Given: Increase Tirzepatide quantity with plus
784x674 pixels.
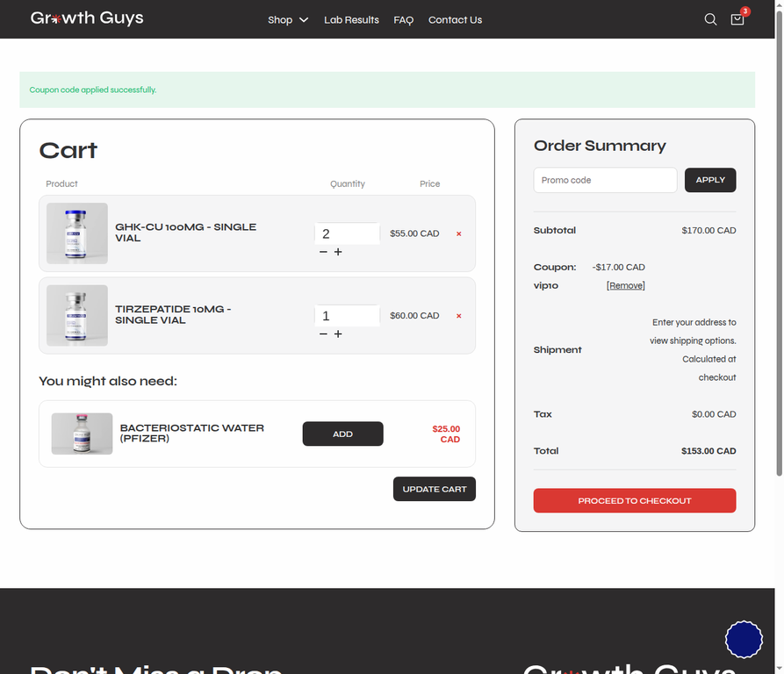Looking at the screenshot, I should tap(338, 333).
